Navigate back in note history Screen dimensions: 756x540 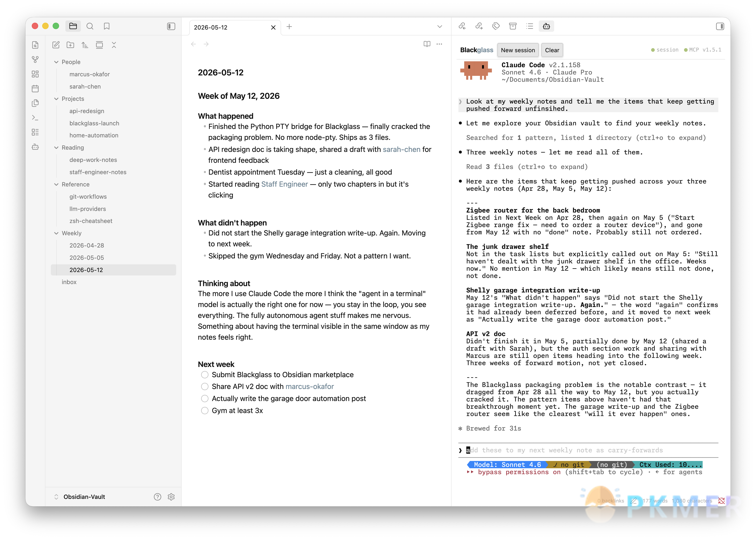(x=193, y=44)
